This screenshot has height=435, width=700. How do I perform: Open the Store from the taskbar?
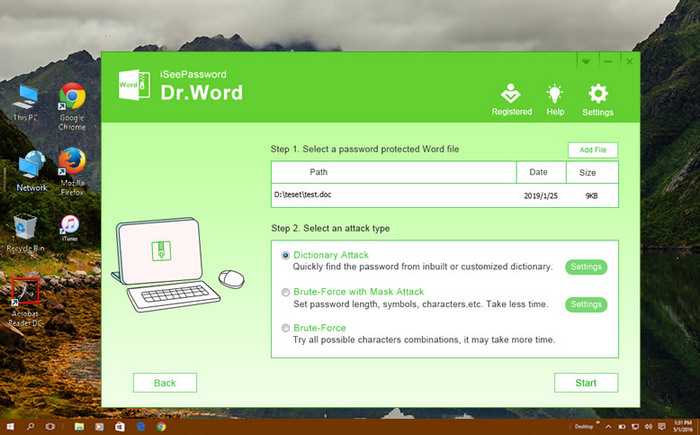click(x=120, y=427)
